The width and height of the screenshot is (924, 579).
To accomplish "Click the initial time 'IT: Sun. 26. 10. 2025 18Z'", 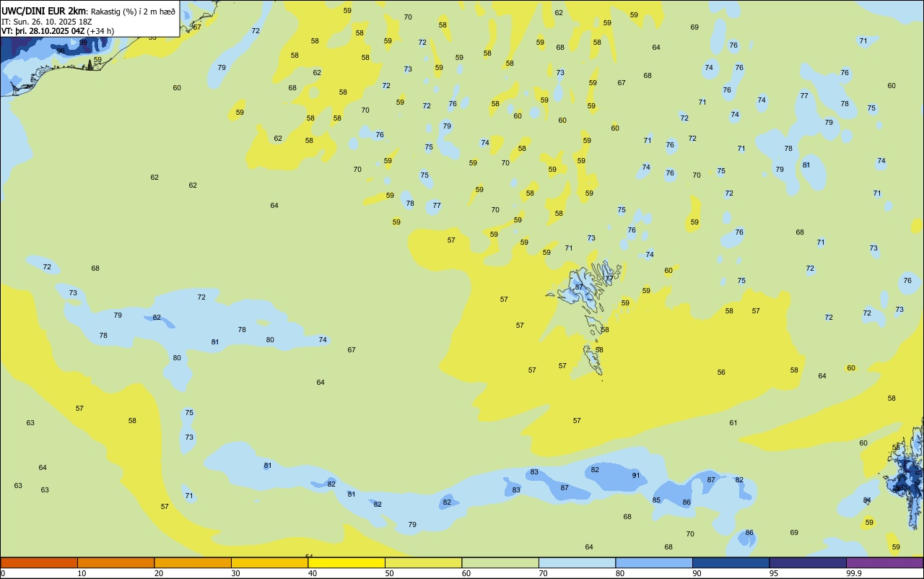I will coord(47,22).
